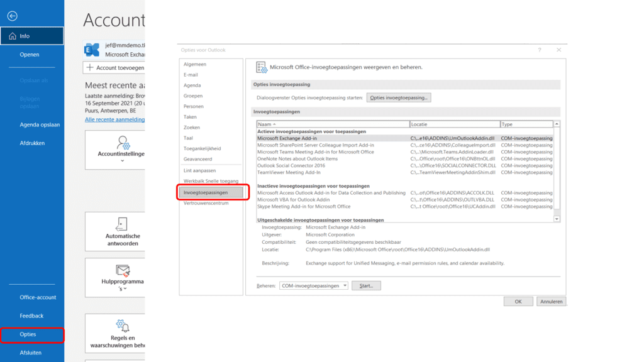Close the Opties voor Outlook dialog
644x362 pixels.
[558, 50]
